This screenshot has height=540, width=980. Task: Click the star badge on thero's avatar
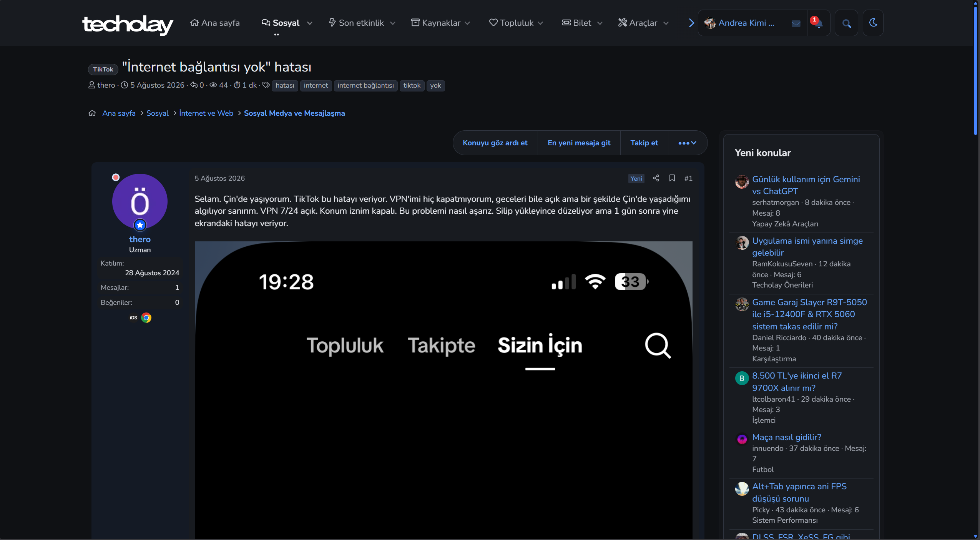click(140, 225)
